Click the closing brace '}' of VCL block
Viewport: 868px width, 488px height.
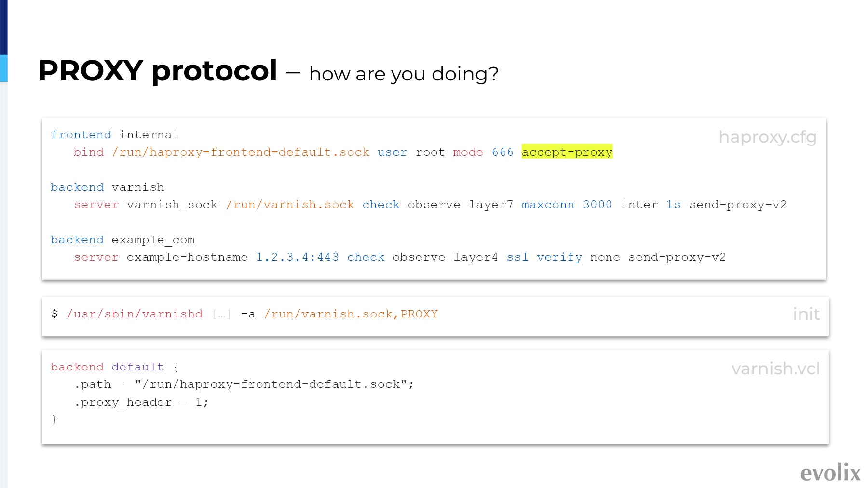[x=54, y=420]
